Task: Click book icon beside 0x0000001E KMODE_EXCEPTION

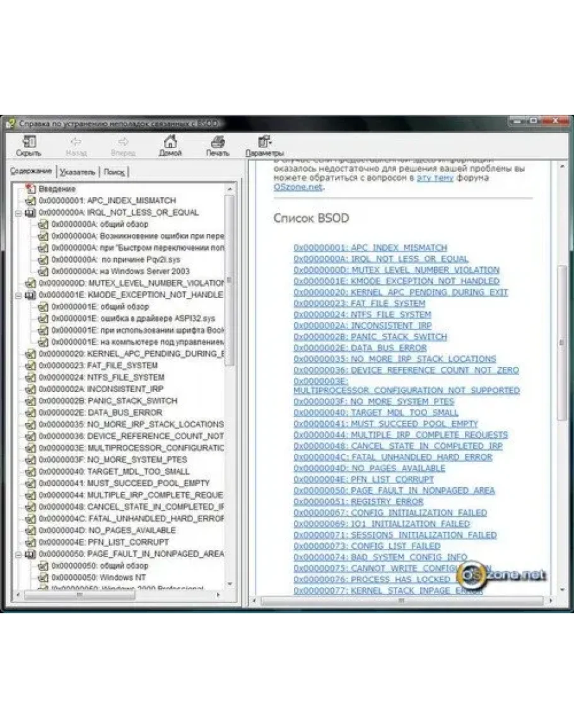Action: [x=30, y=295]
